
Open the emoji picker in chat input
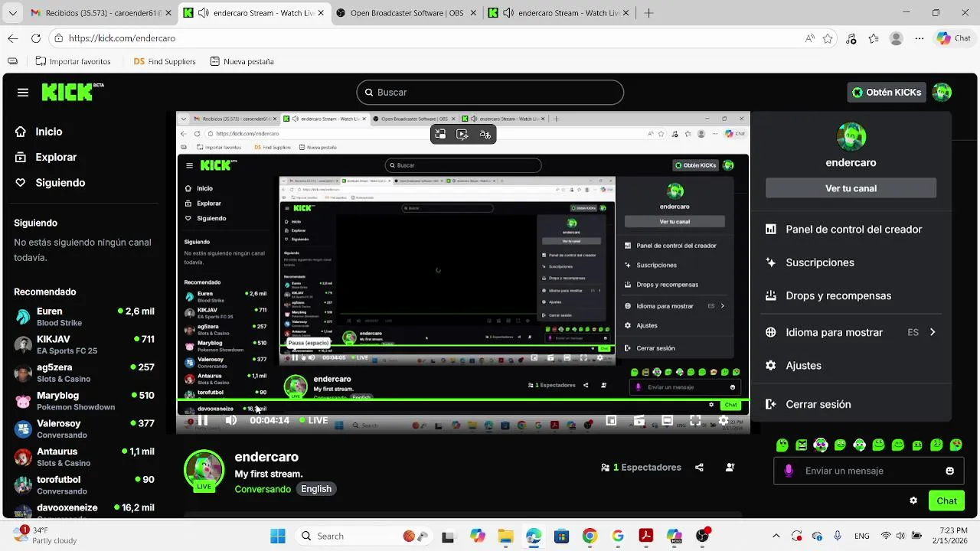coord(950,471)
